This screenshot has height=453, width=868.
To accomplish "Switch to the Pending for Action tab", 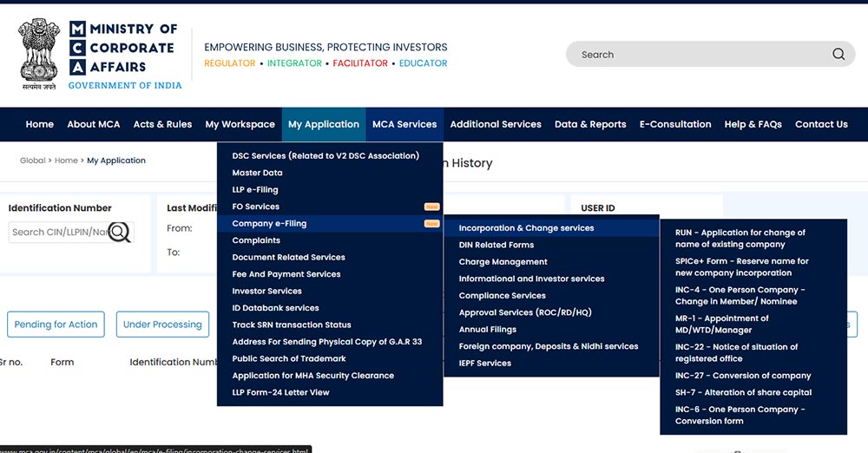I will [56, 325].
